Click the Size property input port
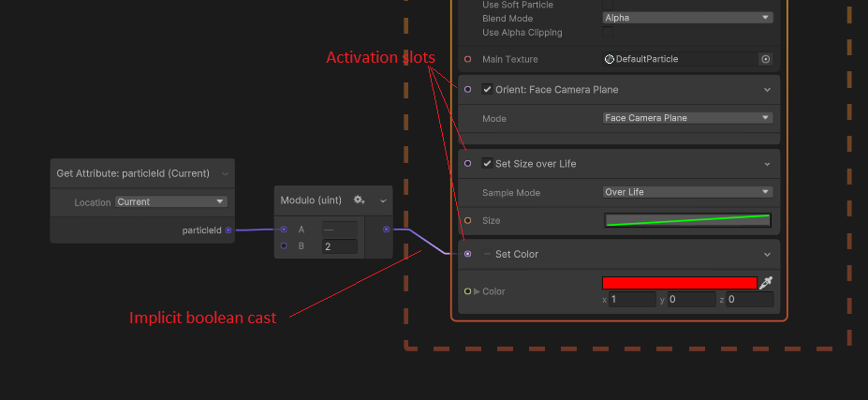868x400 pixels. tap(468, 220)
